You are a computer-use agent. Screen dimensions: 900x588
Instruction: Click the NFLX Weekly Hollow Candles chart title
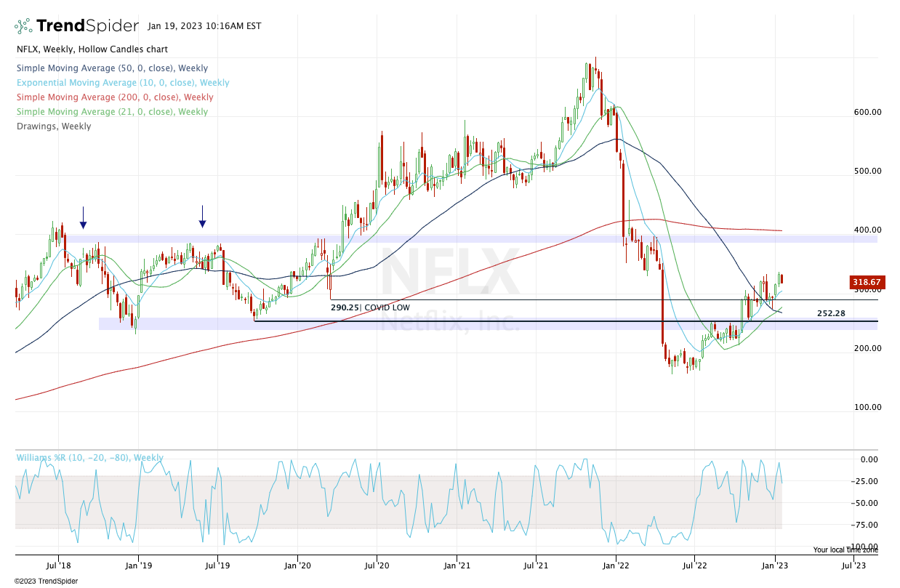coord(92,49)
